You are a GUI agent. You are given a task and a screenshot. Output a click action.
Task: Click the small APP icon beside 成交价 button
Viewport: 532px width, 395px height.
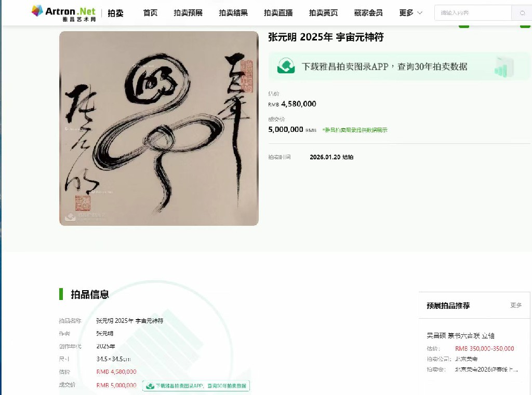[x=150, y=386]
